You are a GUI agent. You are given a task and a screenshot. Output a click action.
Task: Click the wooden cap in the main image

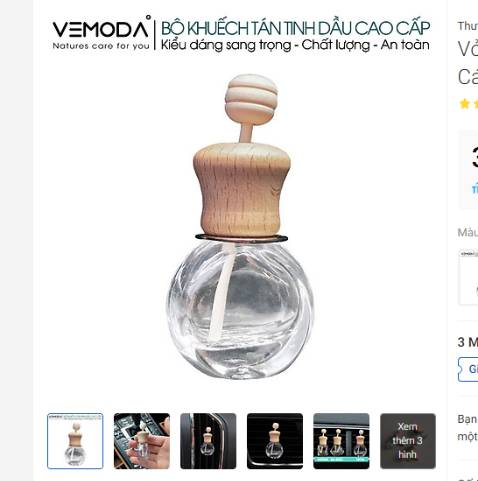[x=242, y=189]
